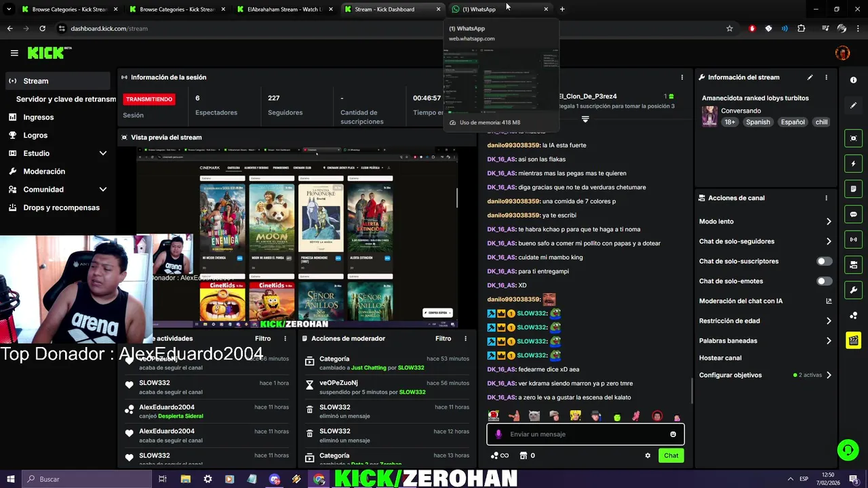Click the Just Chatting category link
This screenshot has height=488, width=868.
coord(367,368)
